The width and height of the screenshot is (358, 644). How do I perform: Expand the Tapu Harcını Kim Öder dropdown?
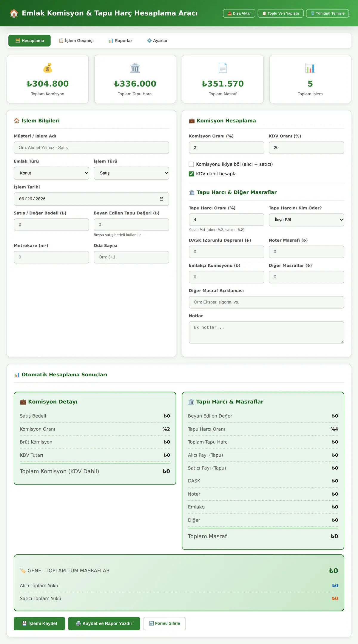306,220
